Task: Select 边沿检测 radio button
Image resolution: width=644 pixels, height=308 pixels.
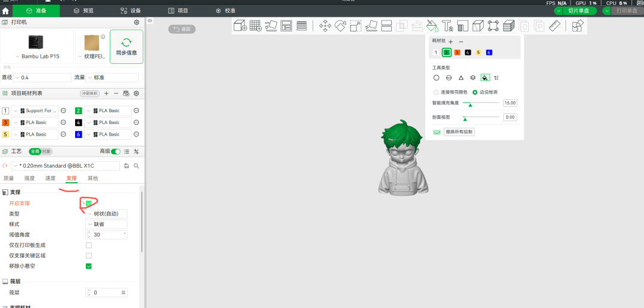Action: tap(475, 92)
